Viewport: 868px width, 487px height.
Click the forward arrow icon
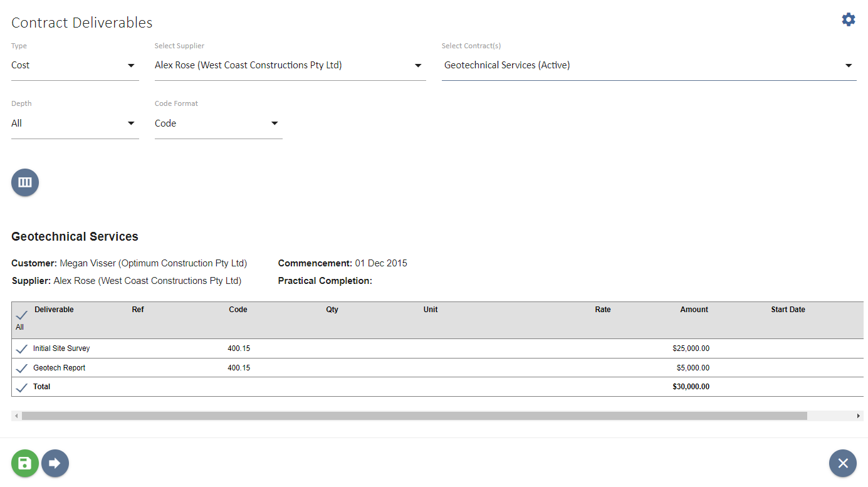[55, 463]
